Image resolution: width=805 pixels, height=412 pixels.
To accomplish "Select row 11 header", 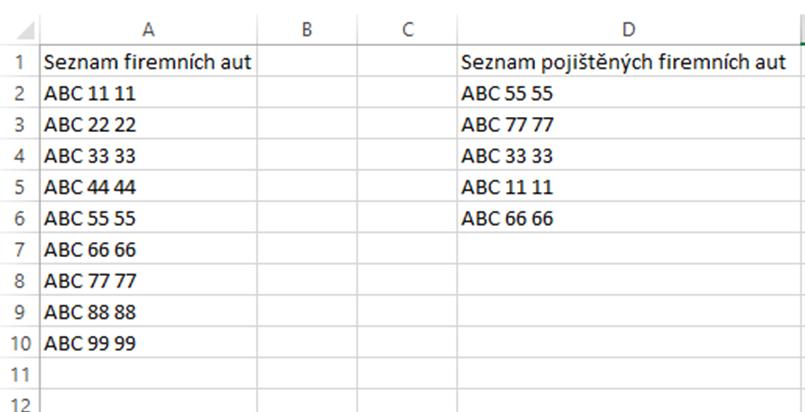I will [x=20, y=374].
